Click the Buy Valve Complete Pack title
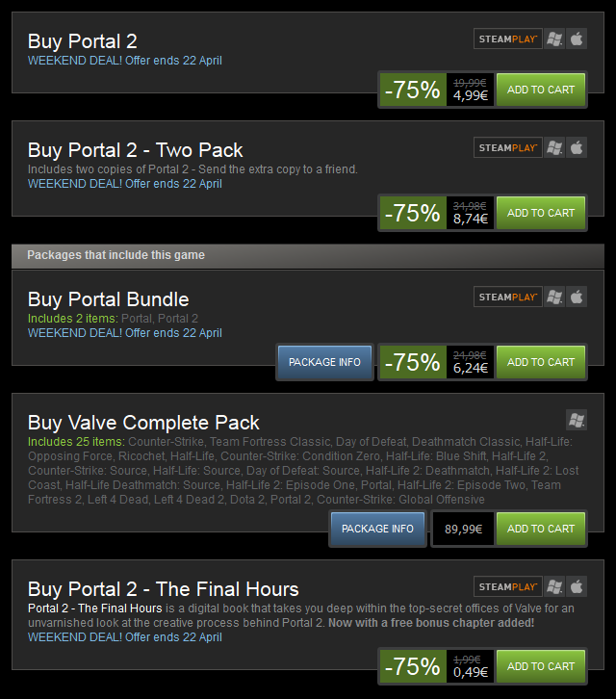The height and width of the screenshot is (699, 616). pos(143,423)
